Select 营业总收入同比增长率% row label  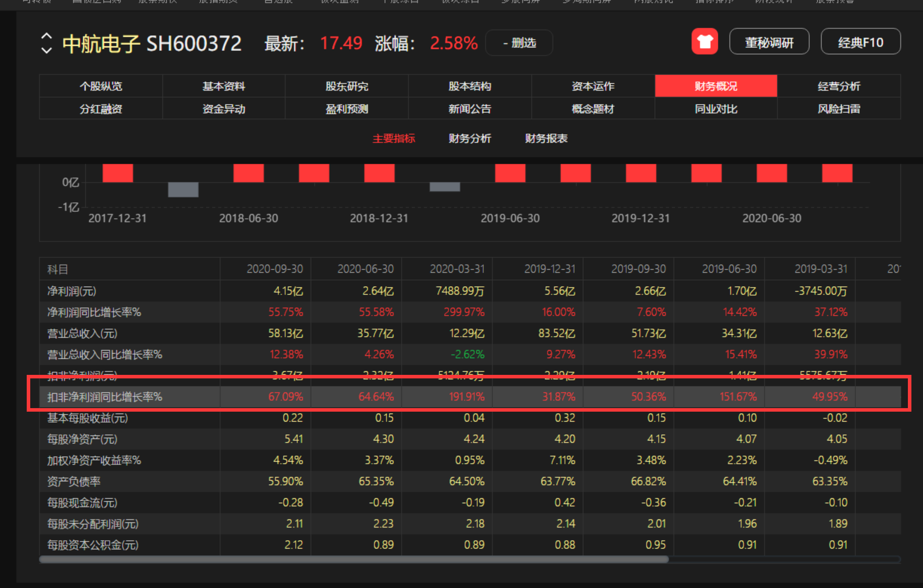[105, 355]
